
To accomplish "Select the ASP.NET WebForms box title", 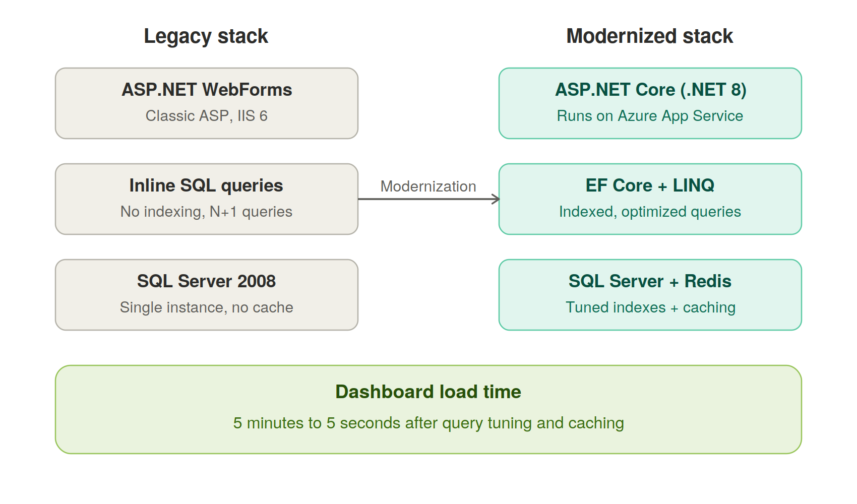I will pos(207,90).
